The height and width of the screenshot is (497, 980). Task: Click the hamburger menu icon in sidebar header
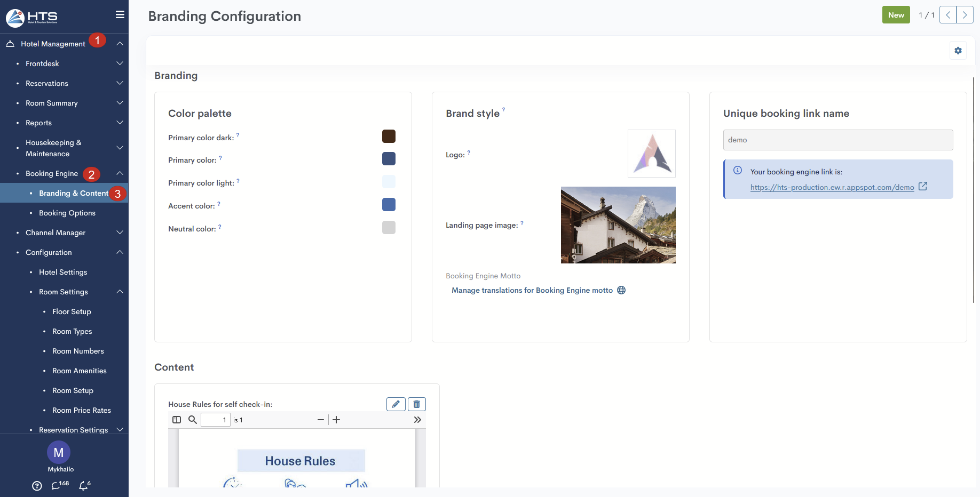coord(120,15)
